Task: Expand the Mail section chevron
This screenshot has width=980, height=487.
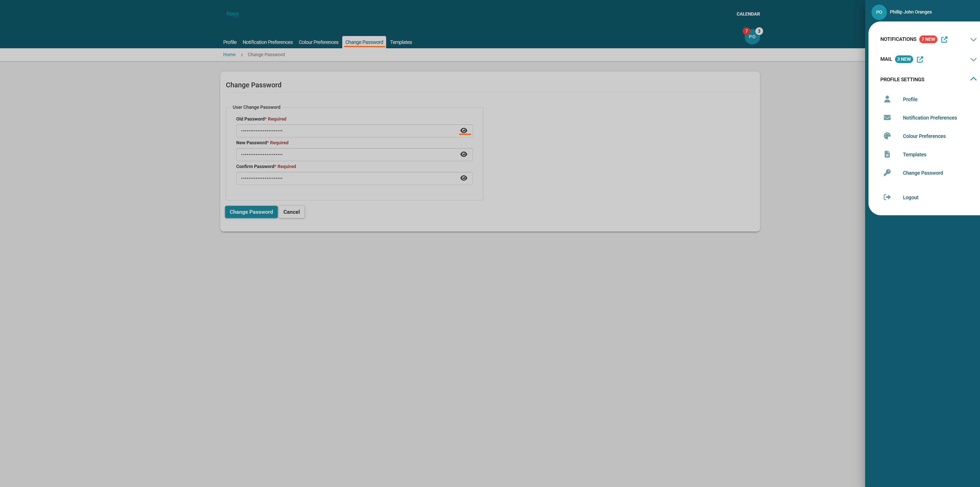Action: [973, 60]
